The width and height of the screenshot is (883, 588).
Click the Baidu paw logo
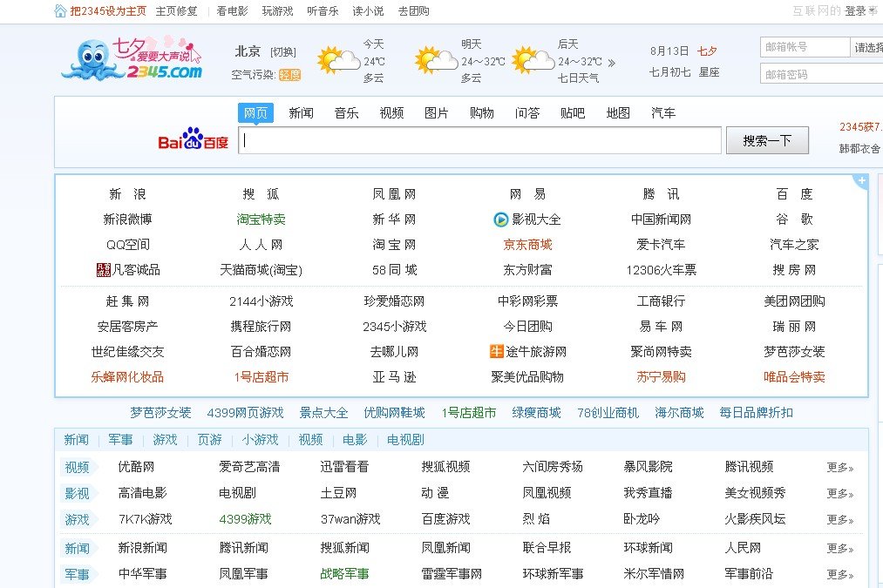tap(193, 139)
